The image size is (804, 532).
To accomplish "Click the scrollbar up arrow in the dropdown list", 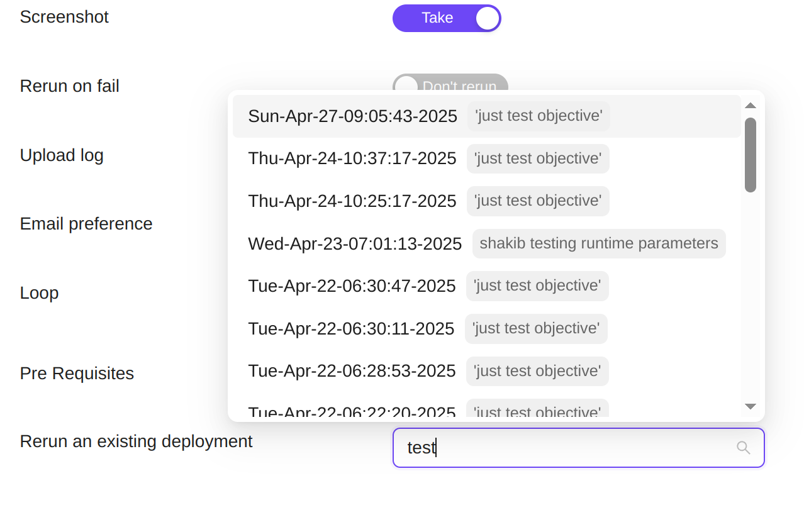I will tap(750, 106).
